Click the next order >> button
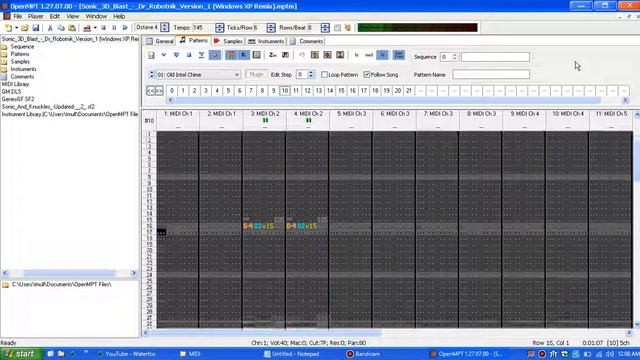Screen dimensions: 640x360 pyautogui.click(x=159, y=91)
